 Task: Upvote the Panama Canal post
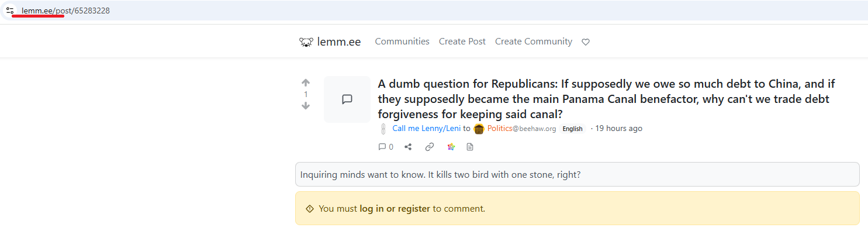[306, 83]
